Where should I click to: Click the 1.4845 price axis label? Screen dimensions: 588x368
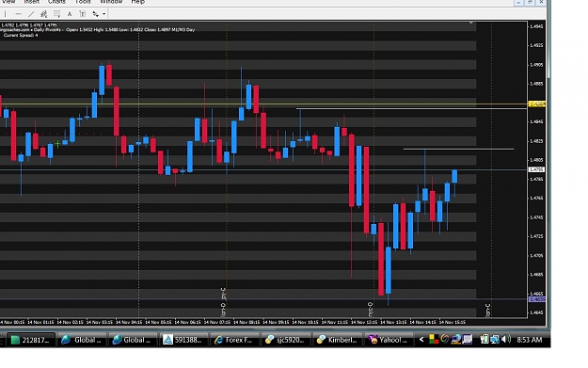click(536, 121)
